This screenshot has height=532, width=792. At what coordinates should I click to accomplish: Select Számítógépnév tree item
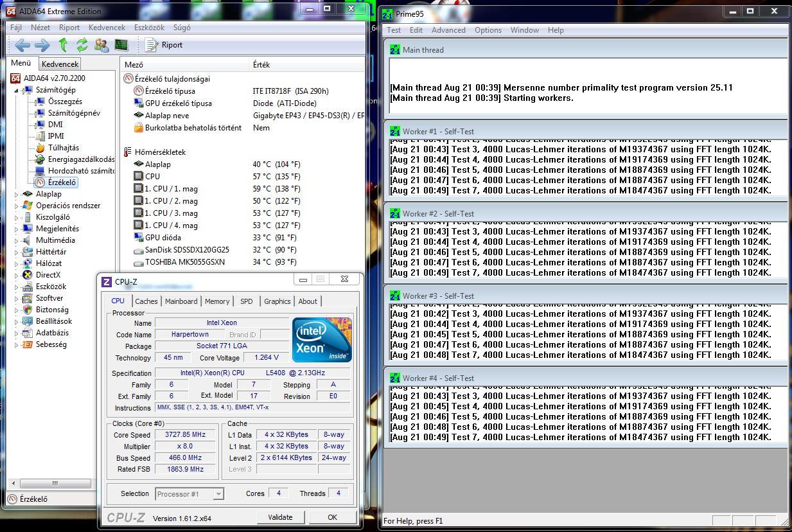coord(74,113)
